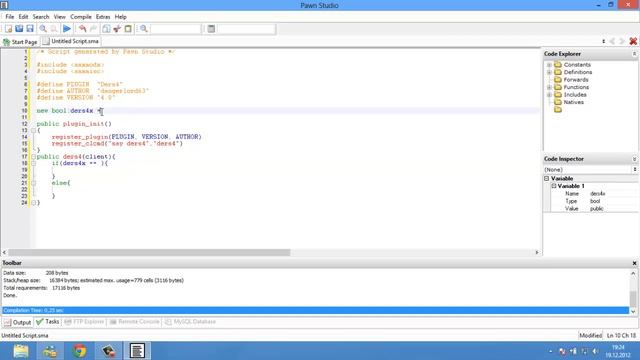Open the View menu
640x360 pixels.
[x=60, y=17]
